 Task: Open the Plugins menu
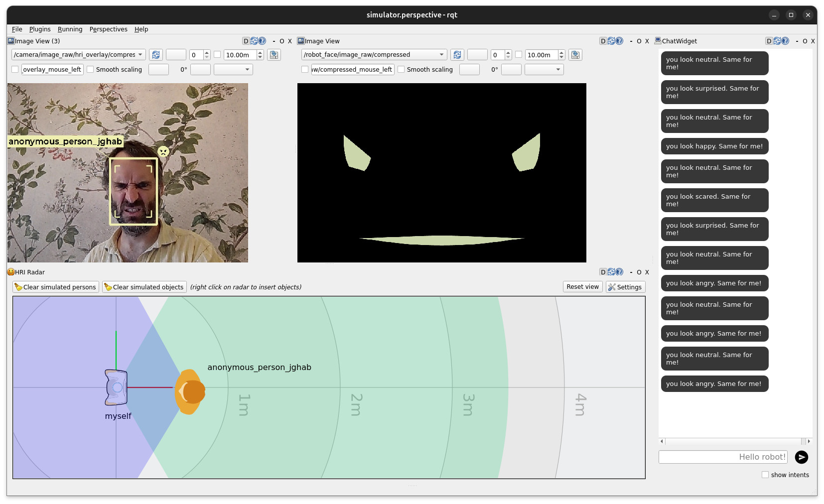40,29
